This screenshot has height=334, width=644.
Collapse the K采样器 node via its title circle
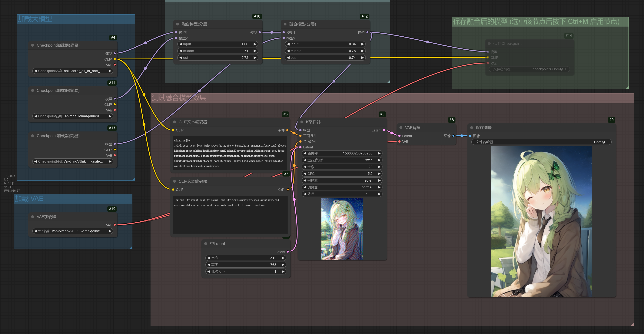click(x=301, y=122)
